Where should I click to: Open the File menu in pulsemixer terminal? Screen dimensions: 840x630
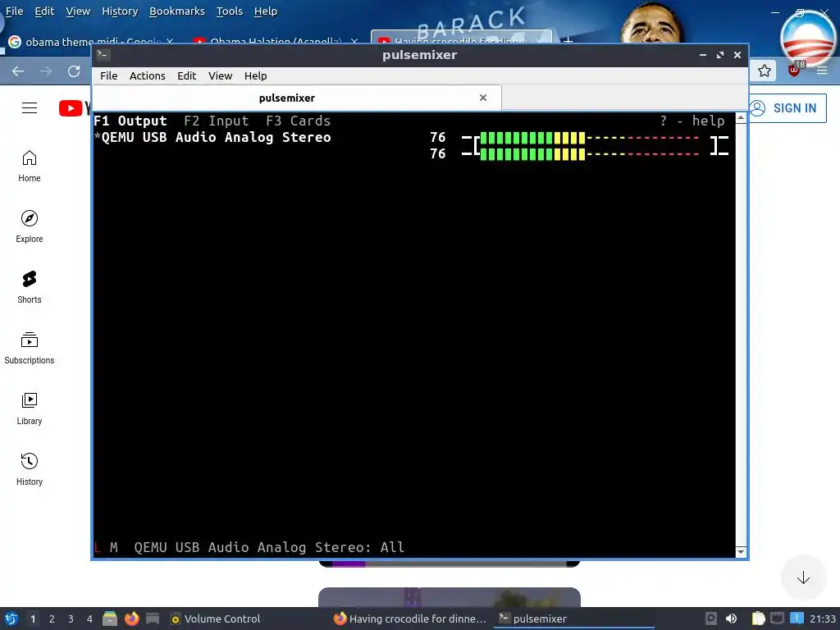[109, 75]
